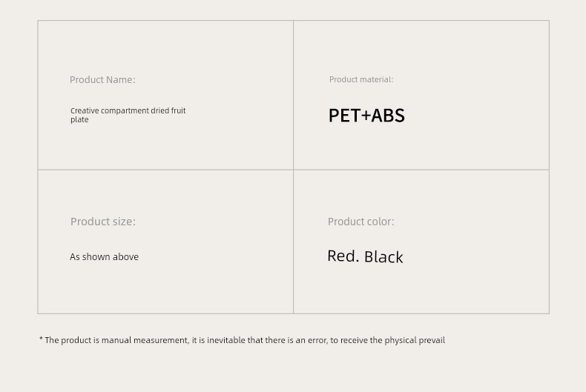Select the PET+ABS material text
The width and height of the screenshot is (586, 392).
coord(366,116)
